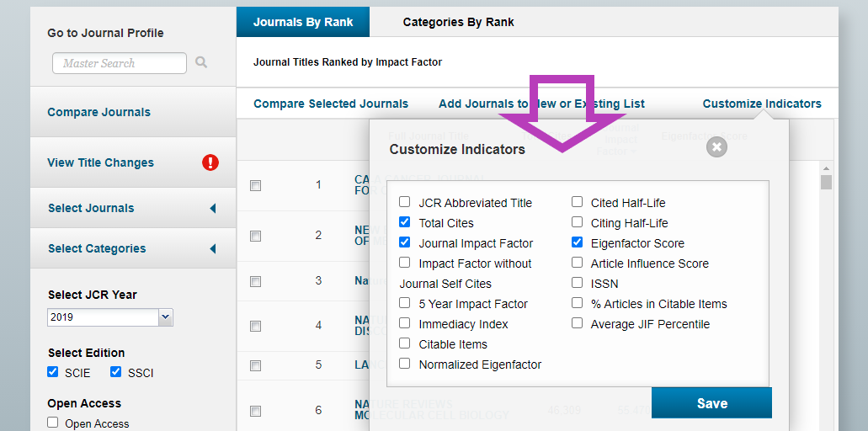
Task: Select journal rank 4 checkbox
Action: tap(255, 327)
